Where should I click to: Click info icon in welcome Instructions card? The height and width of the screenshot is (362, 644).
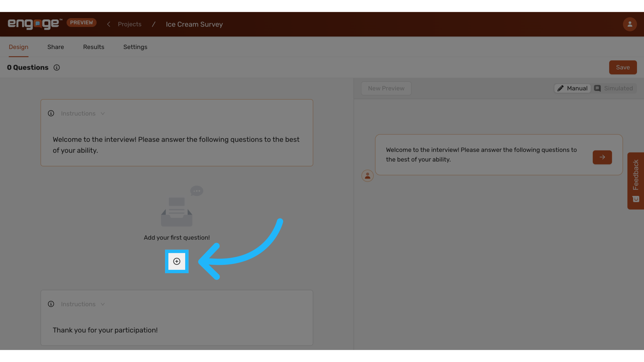pyautogui.click(x=51, y=113)
